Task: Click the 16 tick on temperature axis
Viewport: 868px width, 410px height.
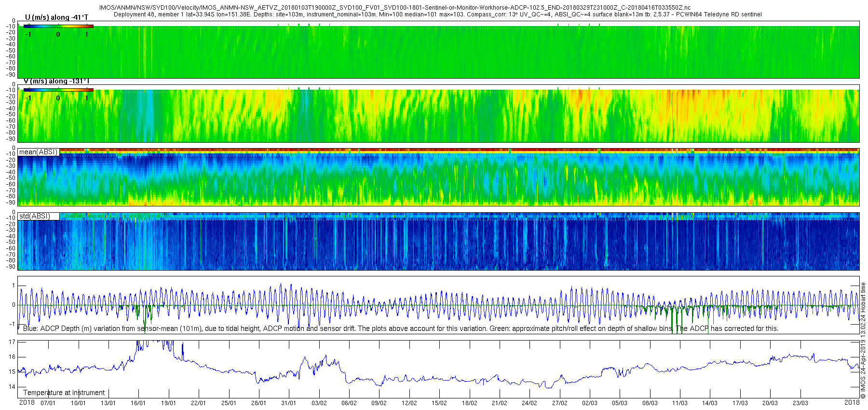Action: [x=13, y=357]
